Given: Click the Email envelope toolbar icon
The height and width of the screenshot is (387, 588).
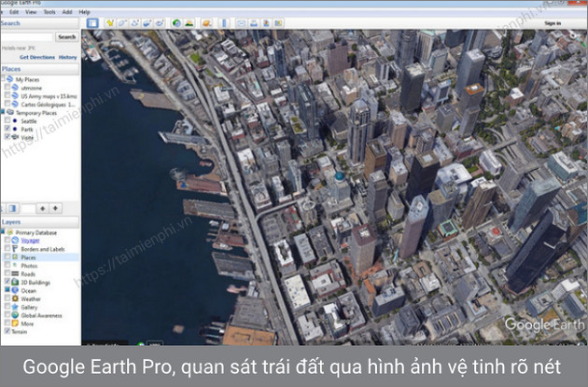Looking at the screenshot, I should coord(241,23).
